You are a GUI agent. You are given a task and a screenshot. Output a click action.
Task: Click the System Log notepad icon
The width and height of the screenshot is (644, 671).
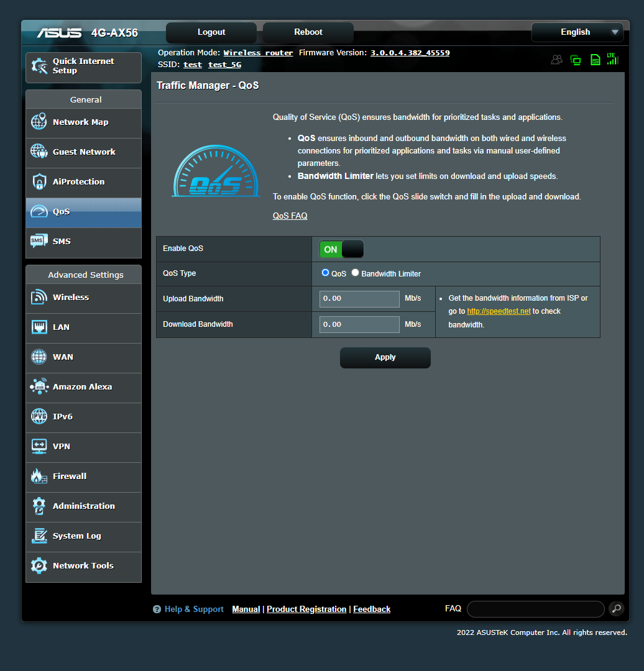tap(39, 536)
